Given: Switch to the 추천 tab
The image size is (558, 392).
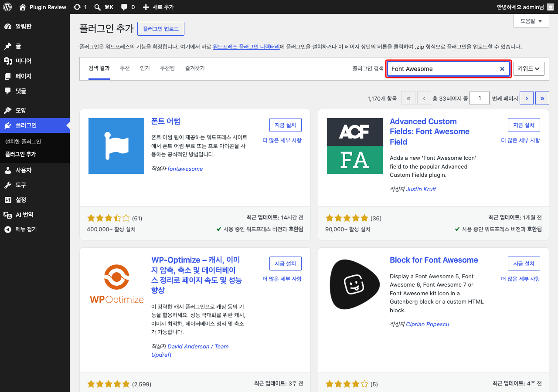Looking at the screenshot, I should click(x=125, y=68).
